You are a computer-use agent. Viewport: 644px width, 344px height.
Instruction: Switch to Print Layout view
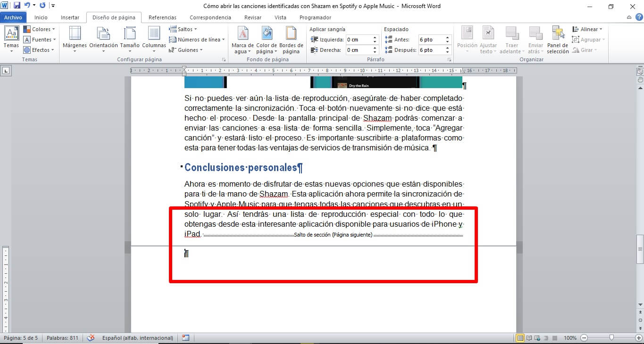coord(520,338)
